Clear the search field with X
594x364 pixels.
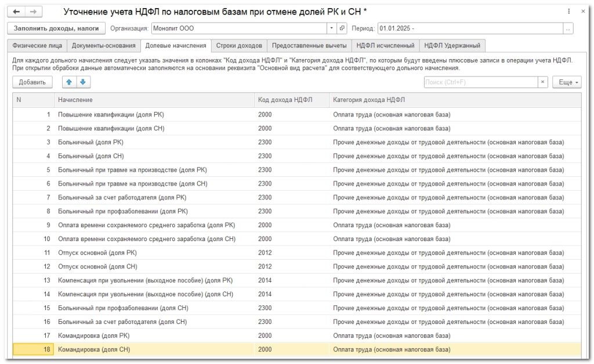(x=543, y=82)
